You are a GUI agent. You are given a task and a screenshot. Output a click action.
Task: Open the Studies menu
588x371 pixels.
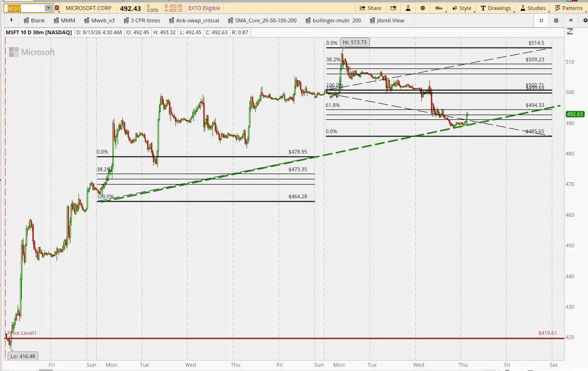click(533, 8)
